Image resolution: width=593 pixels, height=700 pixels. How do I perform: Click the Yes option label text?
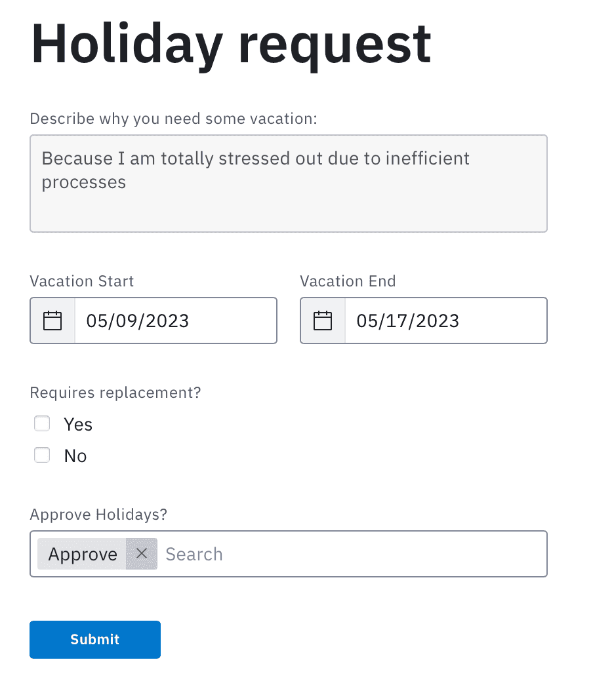point(78,425)
